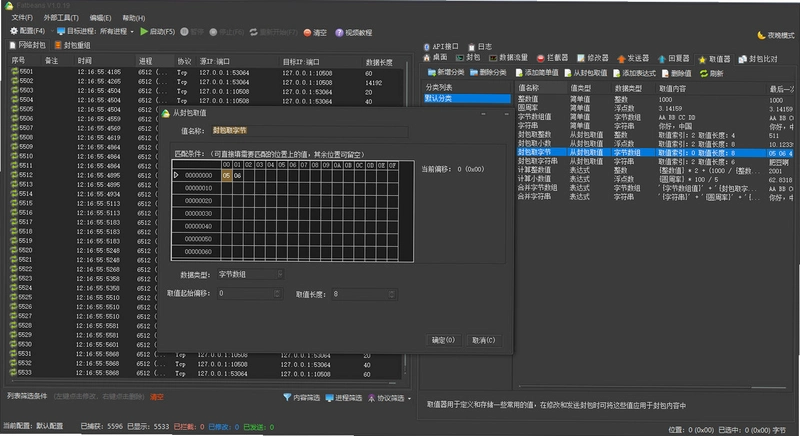The height and width of the screenshot is (436, 800).
Task: Click the hex grid vertical scrollbar
Action: 407,211
